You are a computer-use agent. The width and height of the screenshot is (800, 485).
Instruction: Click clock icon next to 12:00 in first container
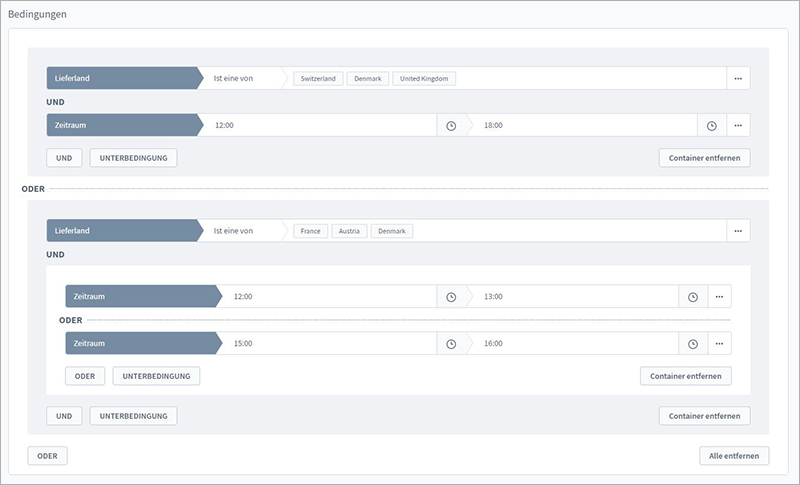[450, 126]
